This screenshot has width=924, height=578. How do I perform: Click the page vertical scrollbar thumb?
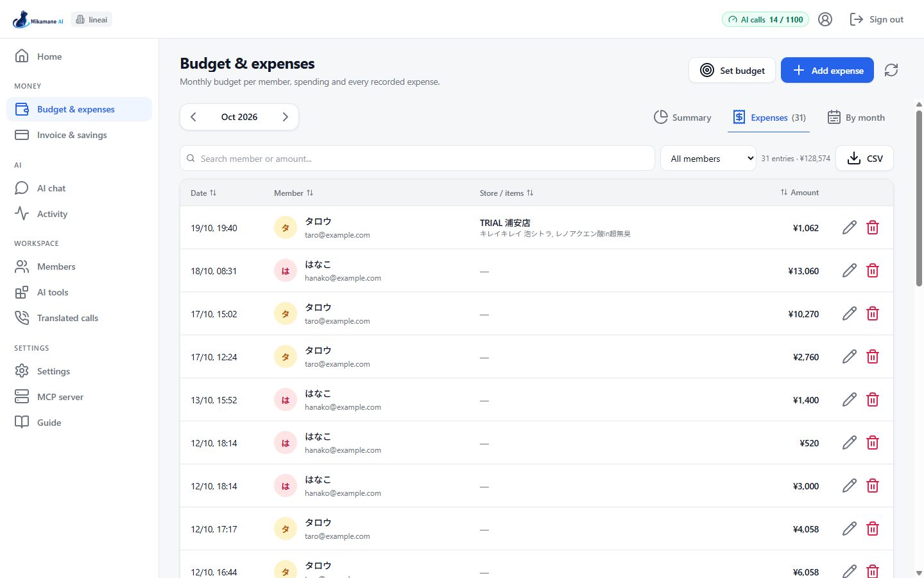[x=919, y=198]
